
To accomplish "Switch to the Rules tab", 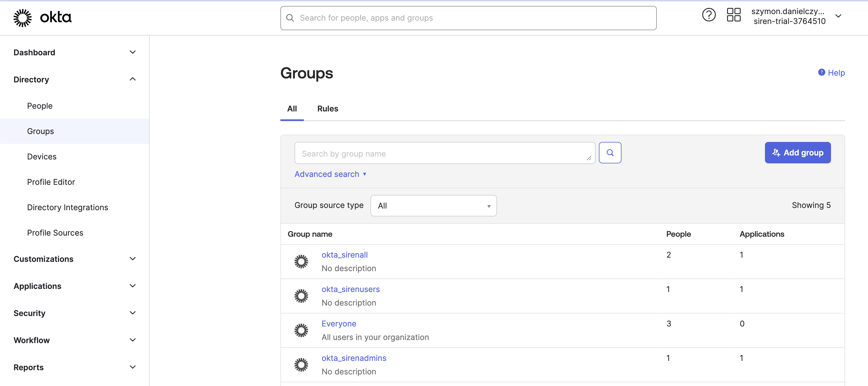I will [327, 108].
